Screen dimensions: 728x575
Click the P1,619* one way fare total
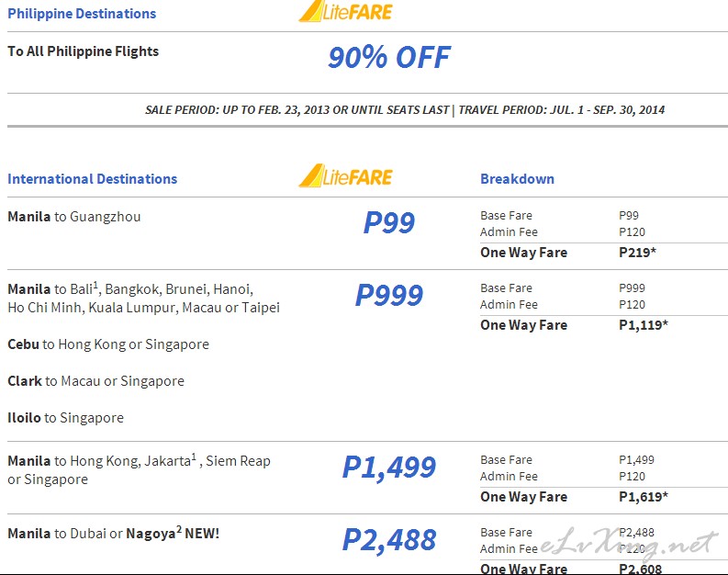point(644,497)
